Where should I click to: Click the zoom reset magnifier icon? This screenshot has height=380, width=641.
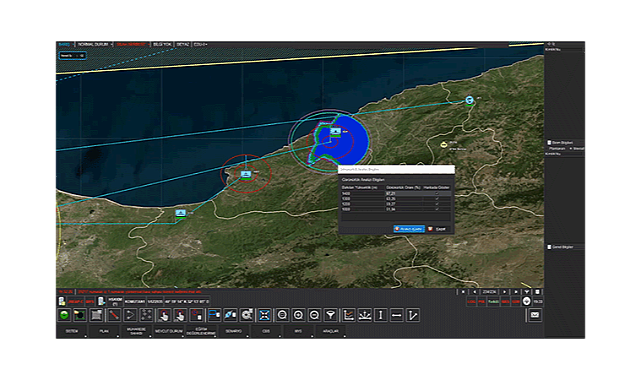tap(282, 315)
